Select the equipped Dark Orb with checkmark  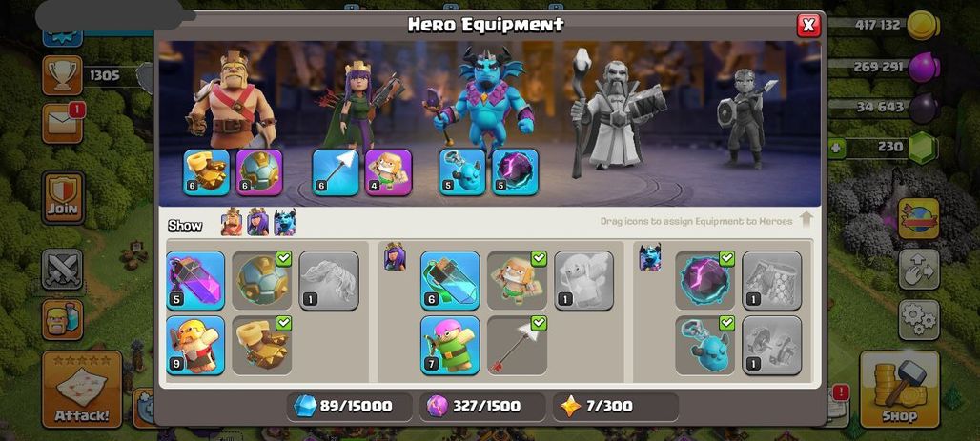tap(705, 280)
